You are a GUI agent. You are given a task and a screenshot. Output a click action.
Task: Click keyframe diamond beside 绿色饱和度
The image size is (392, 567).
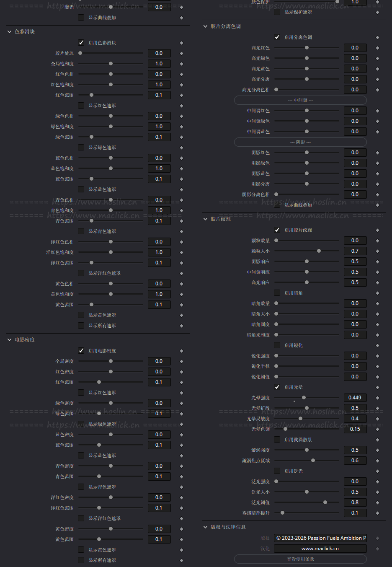[x=181, y=127]
